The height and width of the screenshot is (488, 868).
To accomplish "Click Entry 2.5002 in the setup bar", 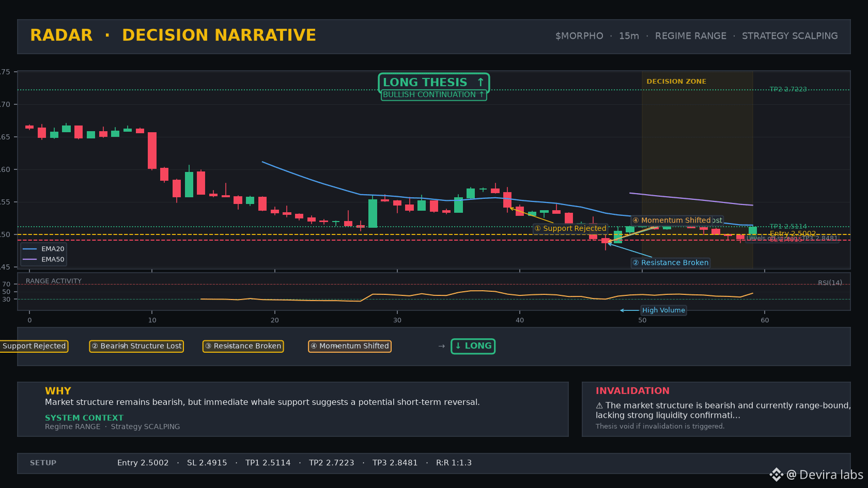I will pos(143,463).
